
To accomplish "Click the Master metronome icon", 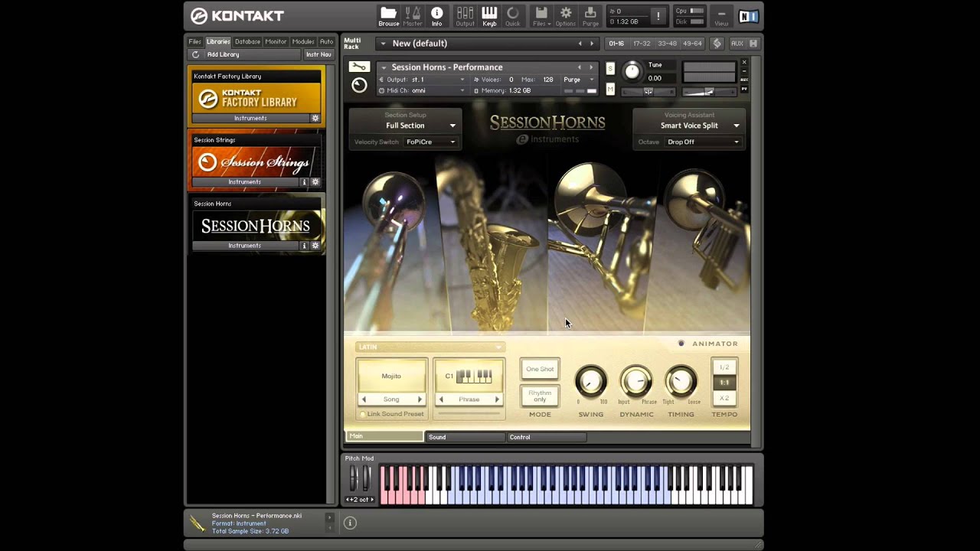I will (x=413, y=15).
